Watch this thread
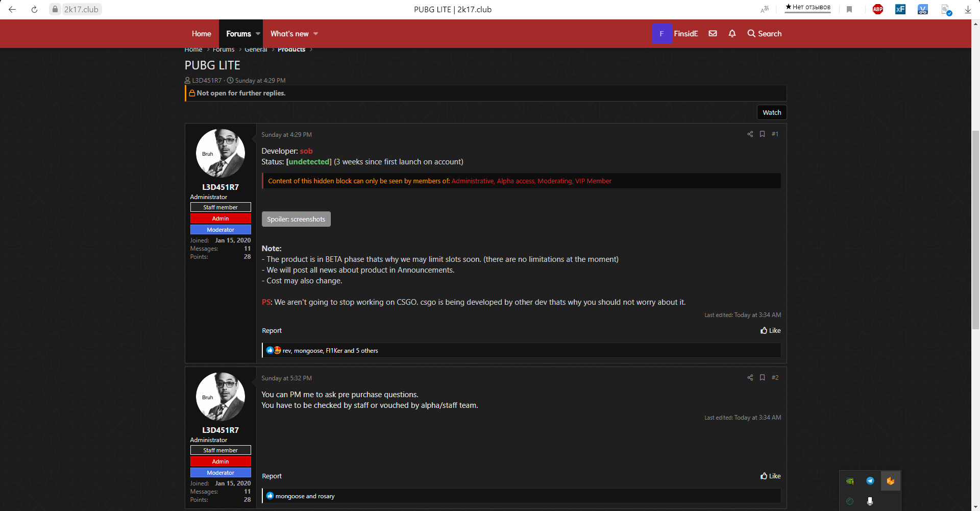The image size is (980, 511). coord(772,112)
